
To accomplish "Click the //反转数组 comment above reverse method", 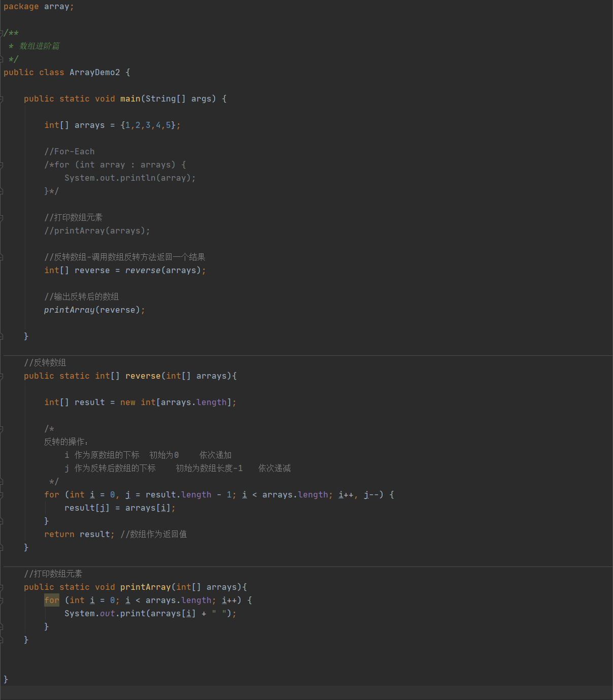I will click(45, 363).
